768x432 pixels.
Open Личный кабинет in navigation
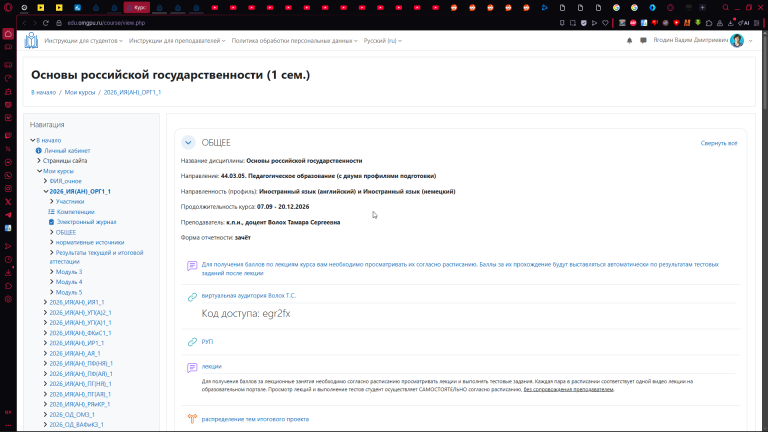coord(67,151)
